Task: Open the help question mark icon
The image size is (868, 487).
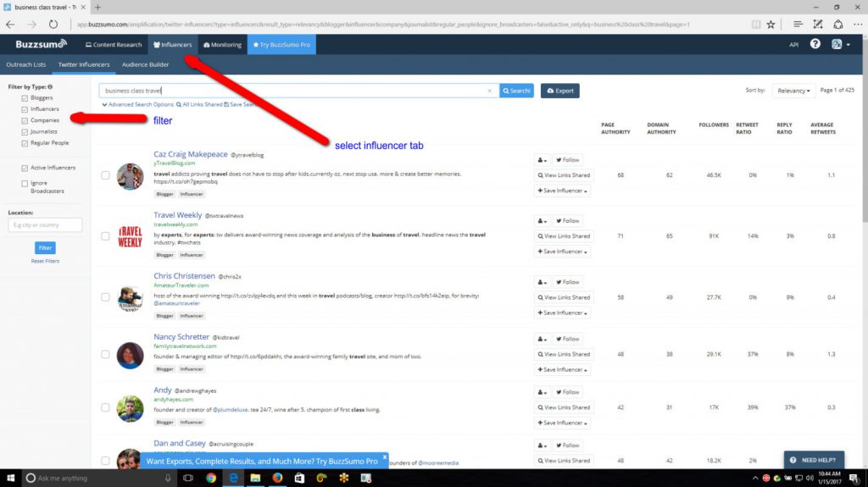Action: (x=815, y=44)
